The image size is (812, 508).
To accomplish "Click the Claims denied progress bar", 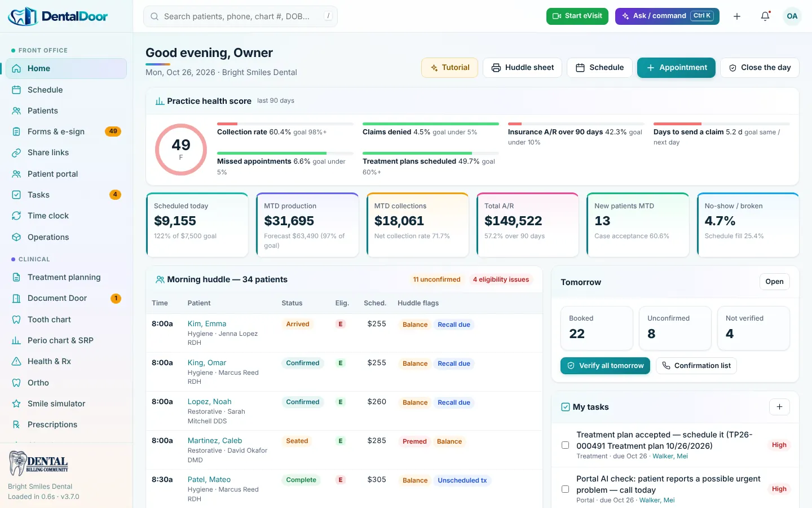I will click(431, 124).
